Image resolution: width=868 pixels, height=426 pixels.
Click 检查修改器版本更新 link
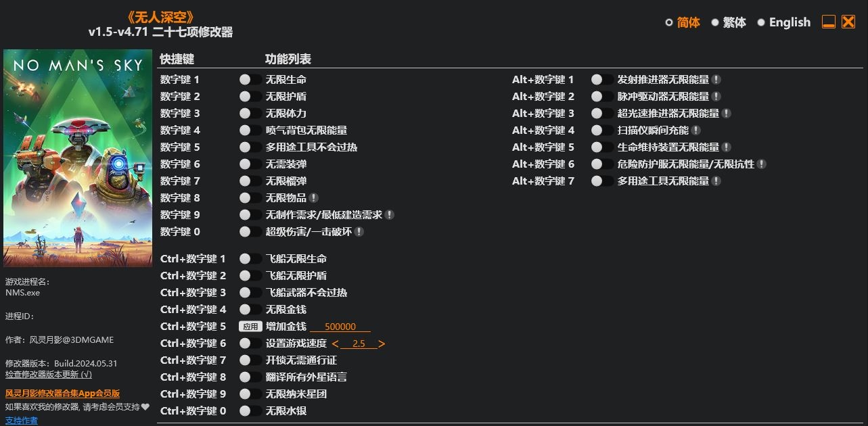coord(49,374)
